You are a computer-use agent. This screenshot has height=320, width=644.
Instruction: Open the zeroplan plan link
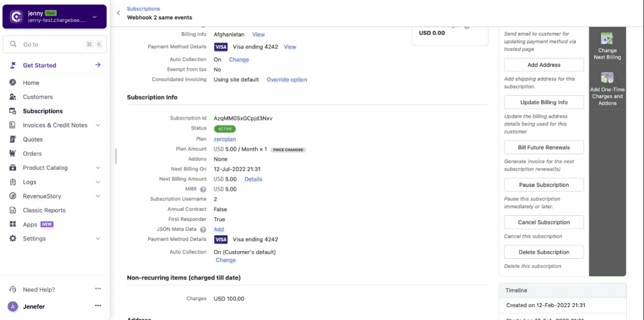pos(225,139)
